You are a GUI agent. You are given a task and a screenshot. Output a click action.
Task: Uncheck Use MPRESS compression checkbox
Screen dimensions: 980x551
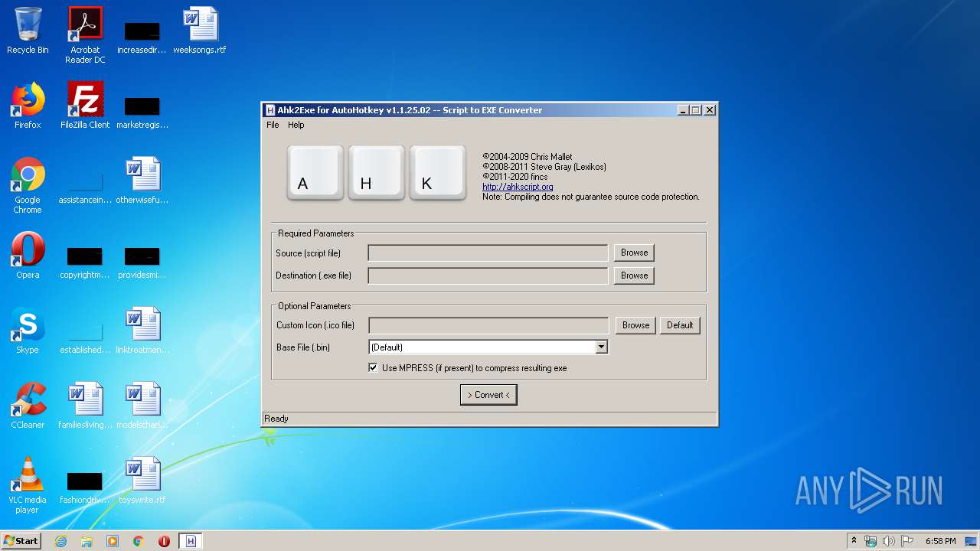374,368
